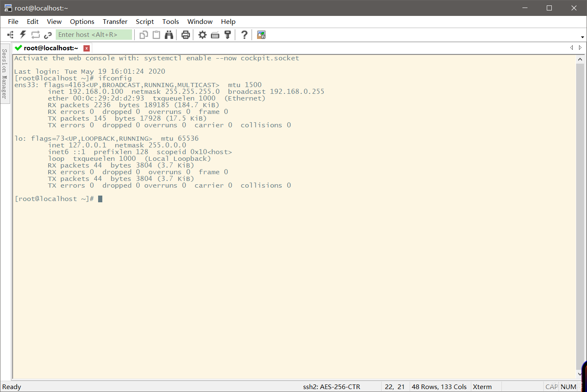Expand the Session Manager side panel

pos(5,74)
